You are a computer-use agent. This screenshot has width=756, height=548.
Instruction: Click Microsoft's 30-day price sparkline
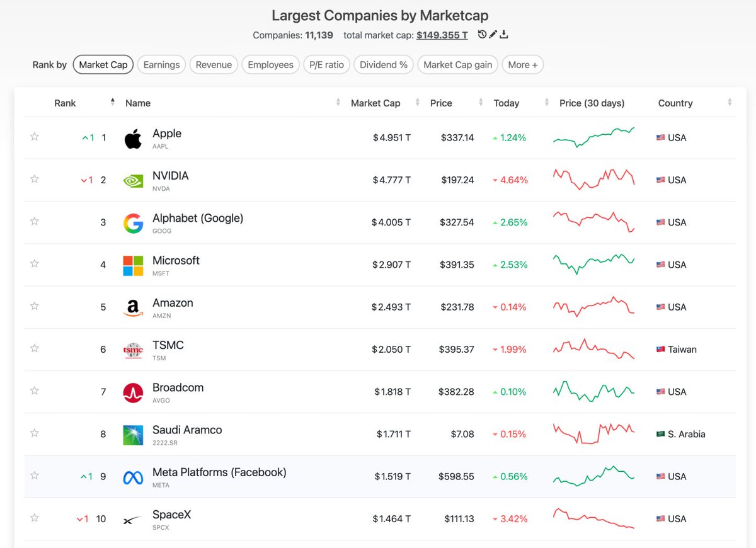tap(593, 265)
